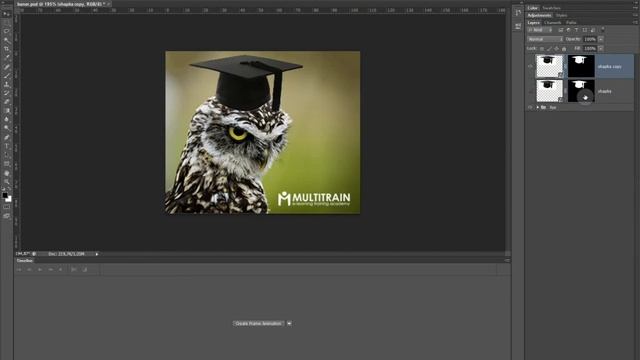Open the Color panel flyout menu
This screenshot has height=360, width=640.
pos(635,8)
